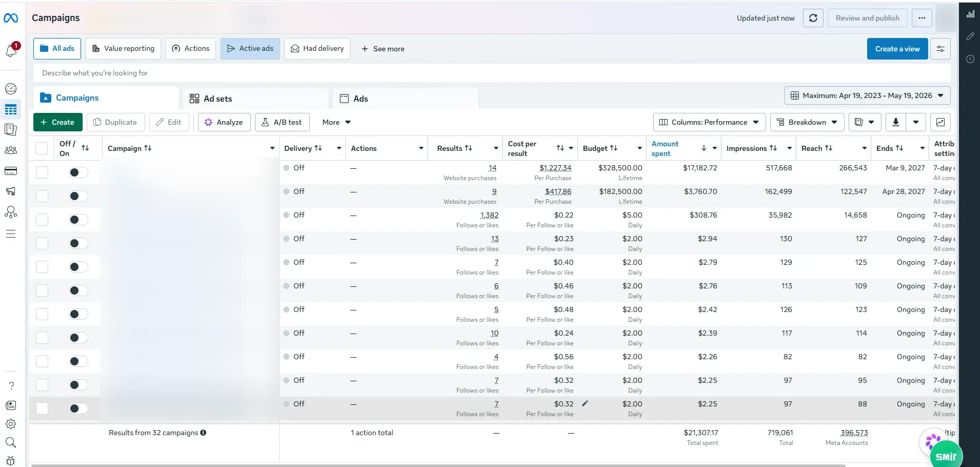The width and height of the screenshot is (980, 467).
Task: Click the view settings sliders icon
Action: [940, 49]
